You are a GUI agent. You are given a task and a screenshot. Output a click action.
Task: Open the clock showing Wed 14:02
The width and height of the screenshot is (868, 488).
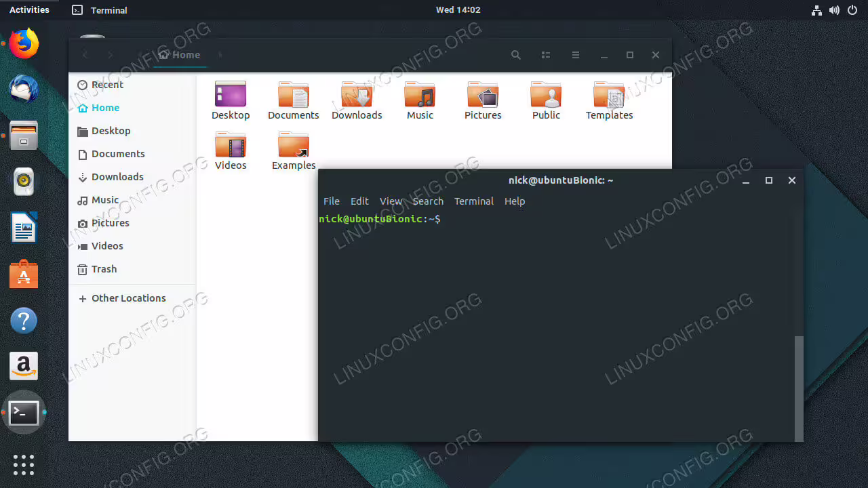point(458,10)
